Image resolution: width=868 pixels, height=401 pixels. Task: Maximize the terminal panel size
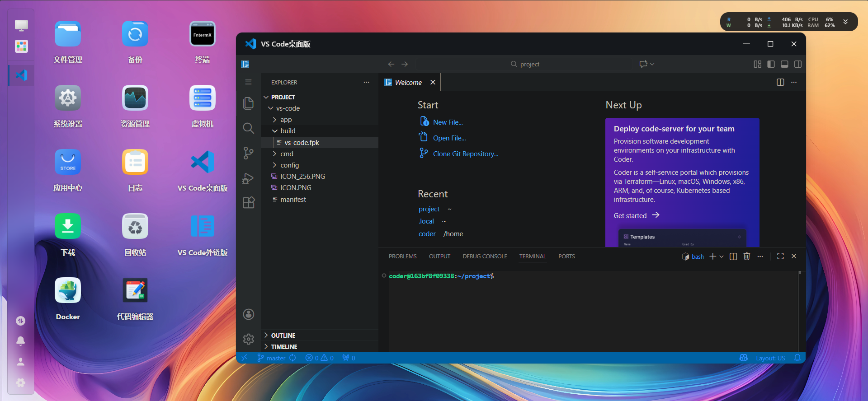point(780,256)
